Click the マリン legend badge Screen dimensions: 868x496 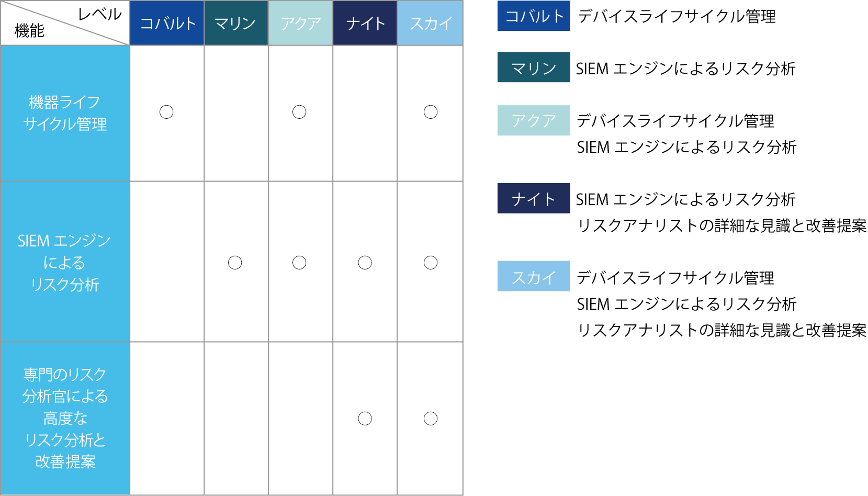click(534, 67)
